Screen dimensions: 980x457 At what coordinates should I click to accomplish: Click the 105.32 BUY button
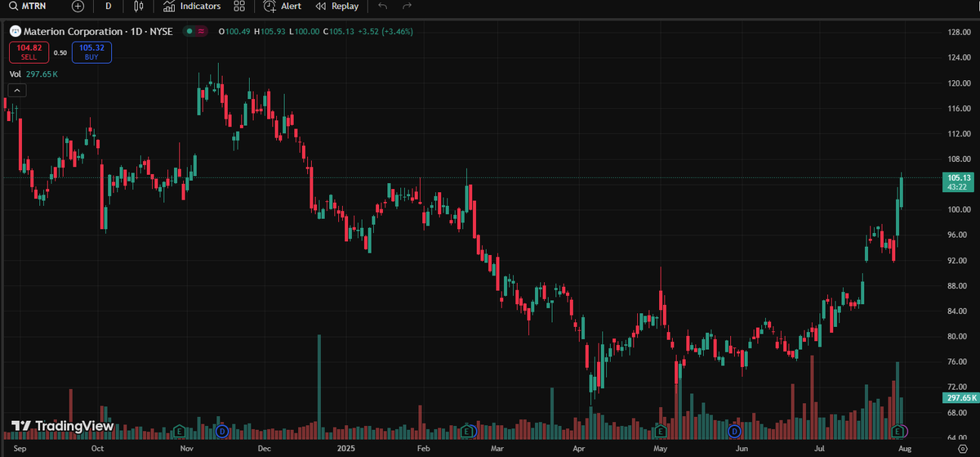91,53
